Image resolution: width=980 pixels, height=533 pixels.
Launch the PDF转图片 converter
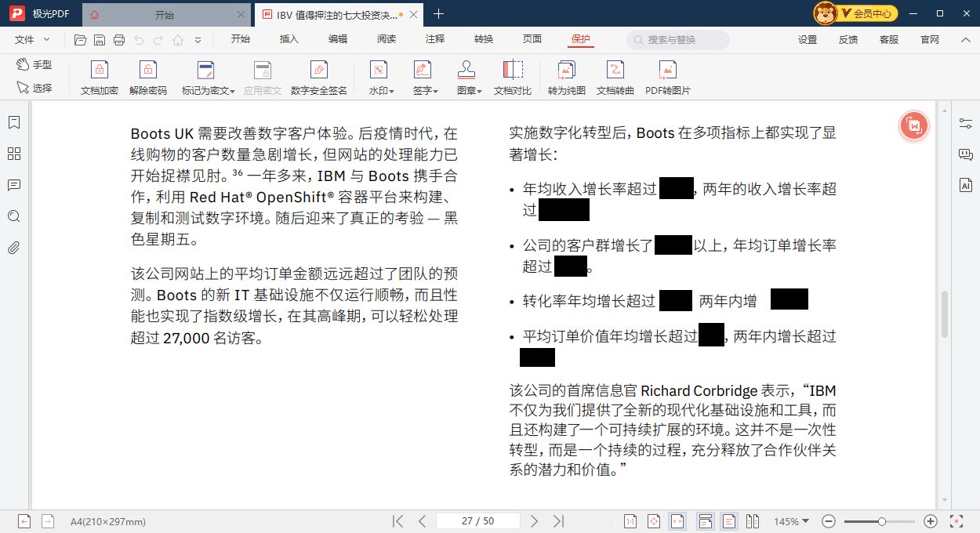coord(668,78)
